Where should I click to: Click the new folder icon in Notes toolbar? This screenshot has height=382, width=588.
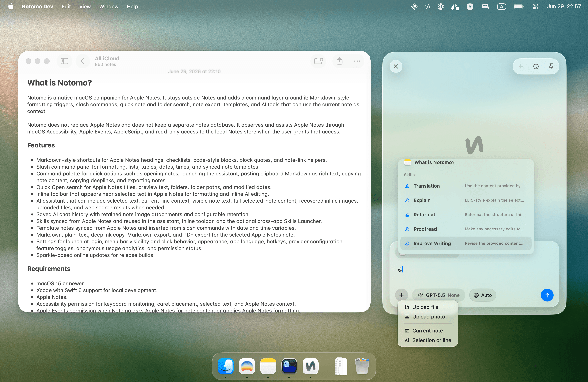pos(318,61)
